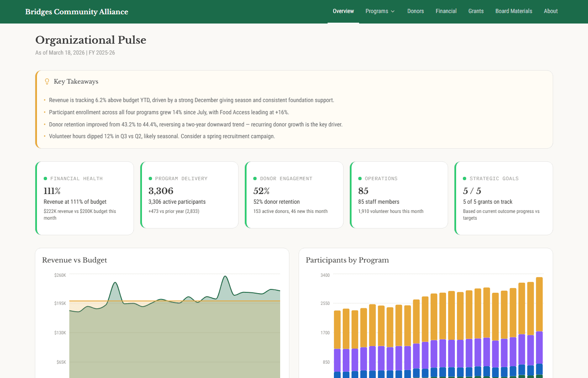This screenshot has height=378, width=588.
Task: Click the Operations summary card
Action: (399, 195)
